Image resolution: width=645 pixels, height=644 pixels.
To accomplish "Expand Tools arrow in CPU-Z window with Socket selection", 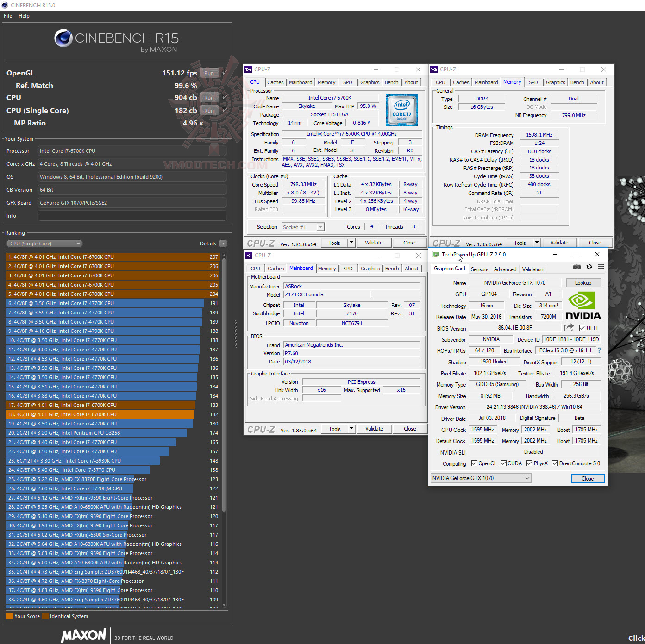I will 351,243.
